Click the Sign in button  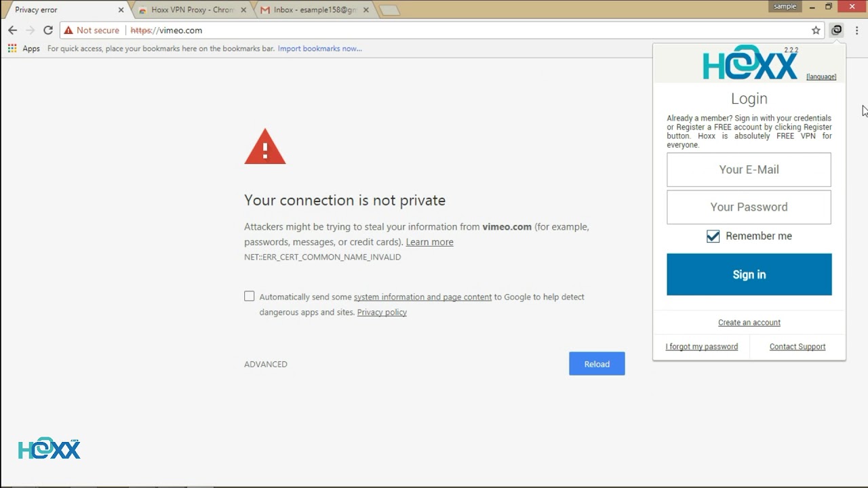749,274
